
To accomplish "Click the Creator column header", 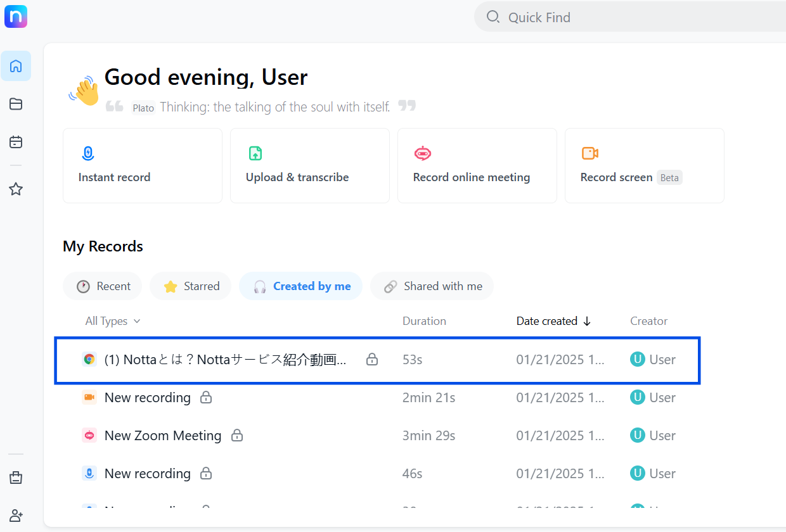I will (x=648, y=321).
